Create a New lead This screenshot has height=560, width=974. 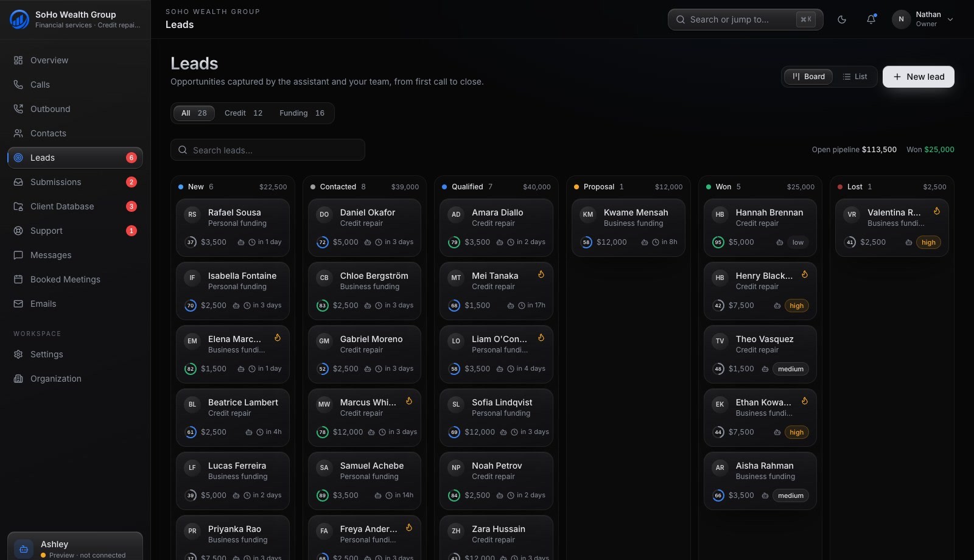(919, 77)
